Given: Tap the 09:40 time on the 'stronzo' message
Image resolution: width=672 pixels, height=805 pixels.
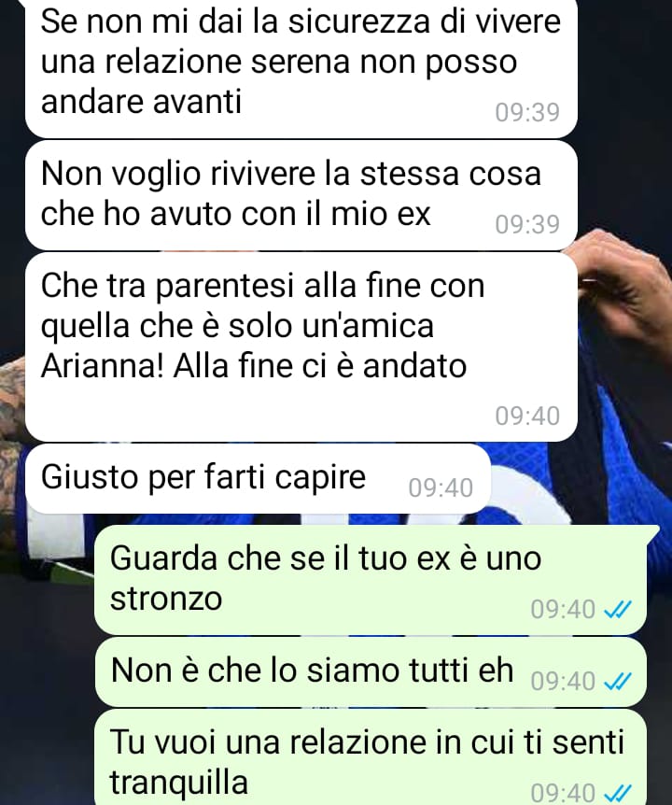Looking at the screenshot, I should tap(562, 610).
